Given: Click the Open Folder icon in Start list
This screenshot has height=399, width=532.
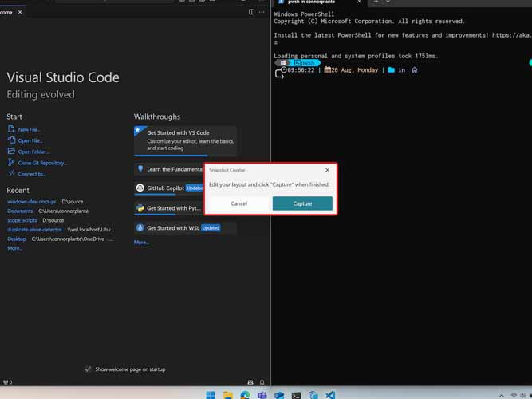Looking at the screenshot, I should (x=11, y=152).
